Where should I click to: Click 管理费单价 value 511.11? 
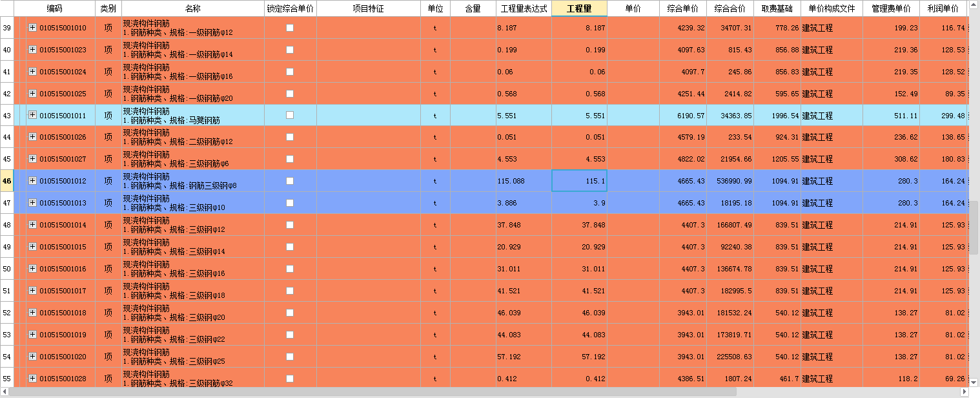click(x=891, y=115)
